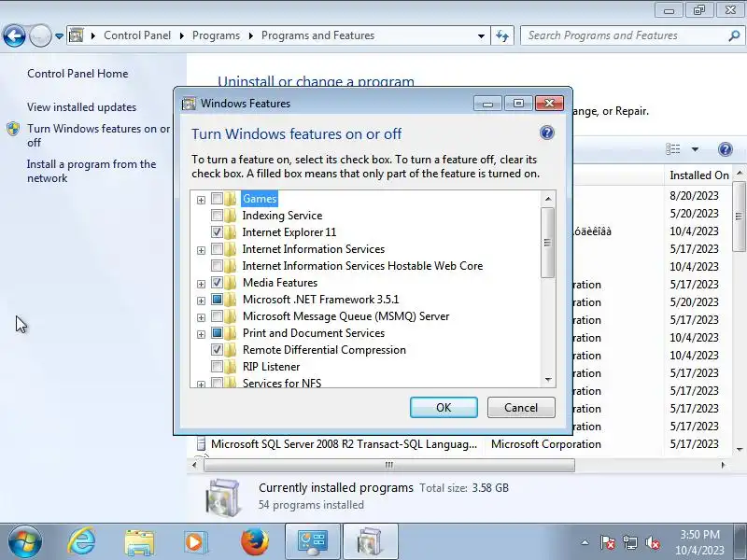747x560 pixels.
Task: Click the programs list vertical scrollbar thumb
Action: click(739, 217)
